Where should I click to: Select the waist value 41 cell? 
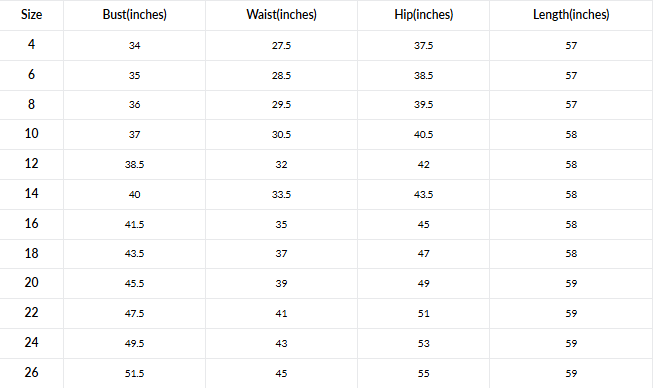(x=282, y=313)
